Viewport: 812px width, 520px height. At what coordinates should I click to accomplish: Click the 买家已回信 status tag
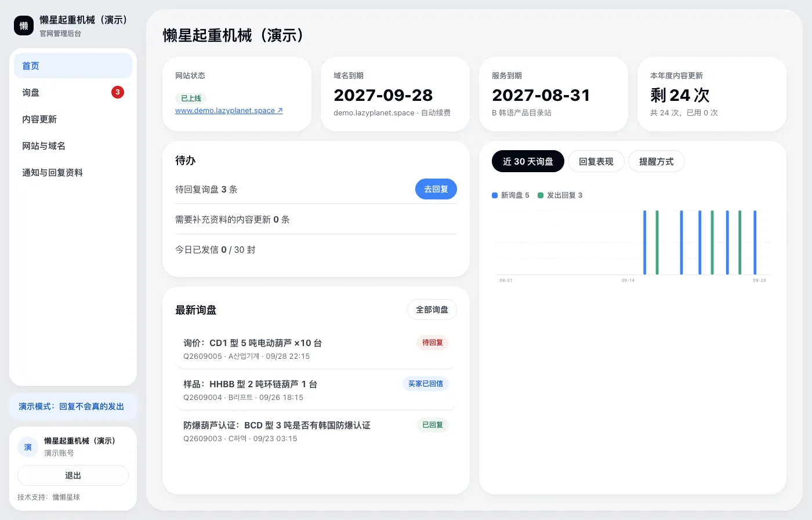tap(426, 384)
